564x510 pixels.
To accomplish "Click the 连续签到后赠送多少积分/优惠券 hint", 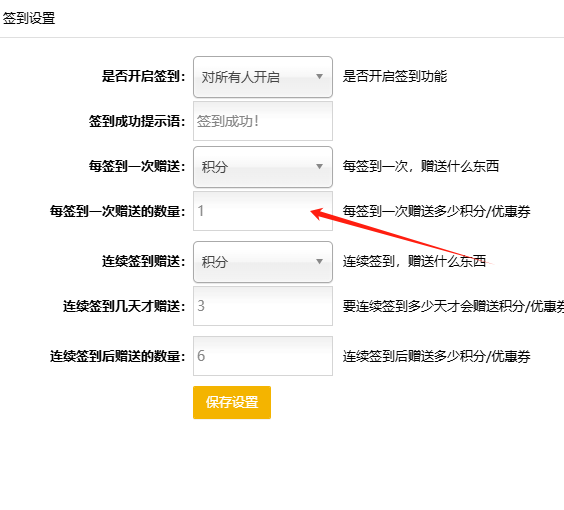I will [436, 356].
